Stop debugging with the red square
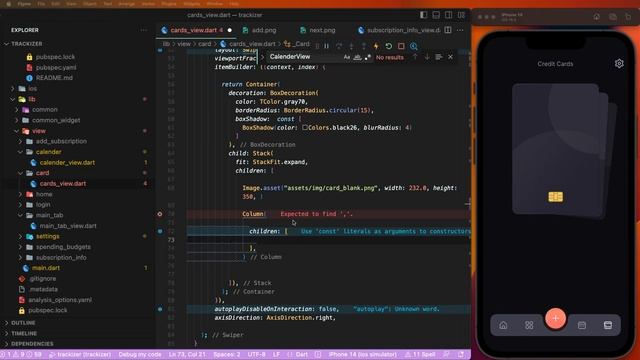This screenshot has height=360, width=640. [401, 46]
